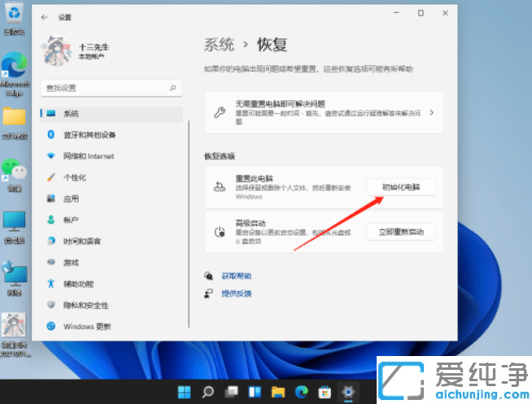
Task: Click the gaming controller icon
Action: pyautogui.click(x=51, y=262)
